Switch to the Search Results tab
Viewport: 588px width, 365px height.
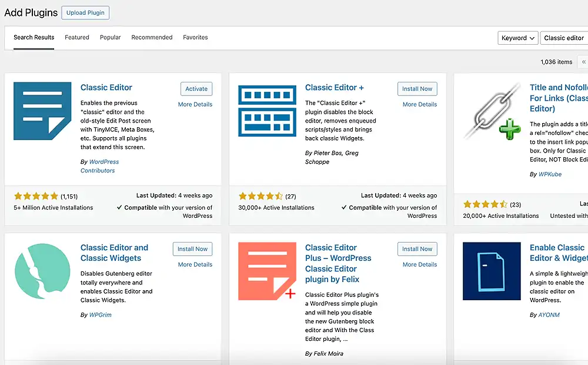[x=34, y=38]
